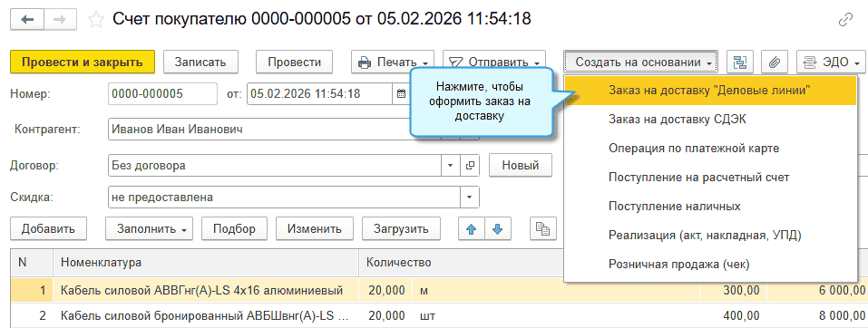Image resolution: width=868 pixels, height=328 pixels.
Task: Collapse the Создать на основании dropdown
Action: tap(641, 62)
